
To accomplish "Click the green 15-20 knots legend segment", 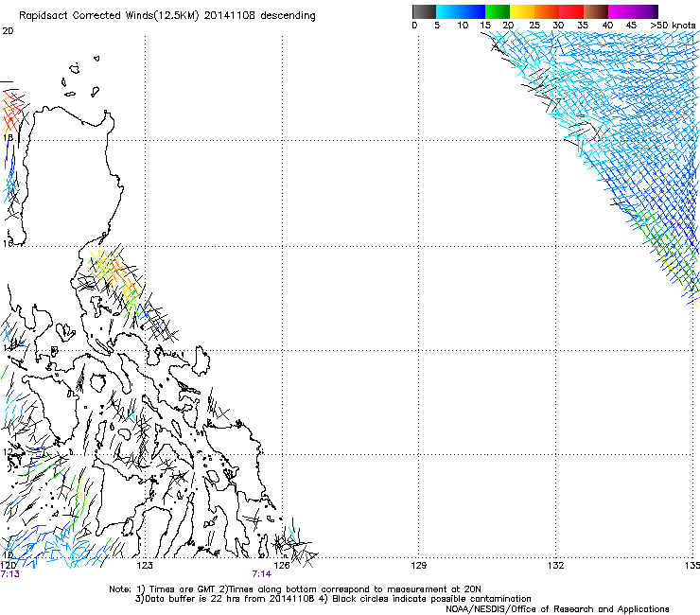I will click(498, 11).
